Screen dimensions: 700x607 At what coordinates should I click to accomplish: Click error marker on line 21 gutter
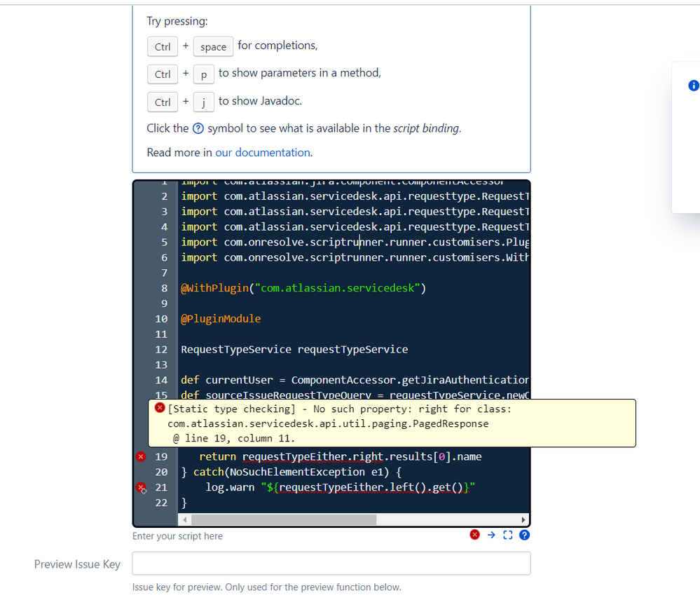(141, 488)
